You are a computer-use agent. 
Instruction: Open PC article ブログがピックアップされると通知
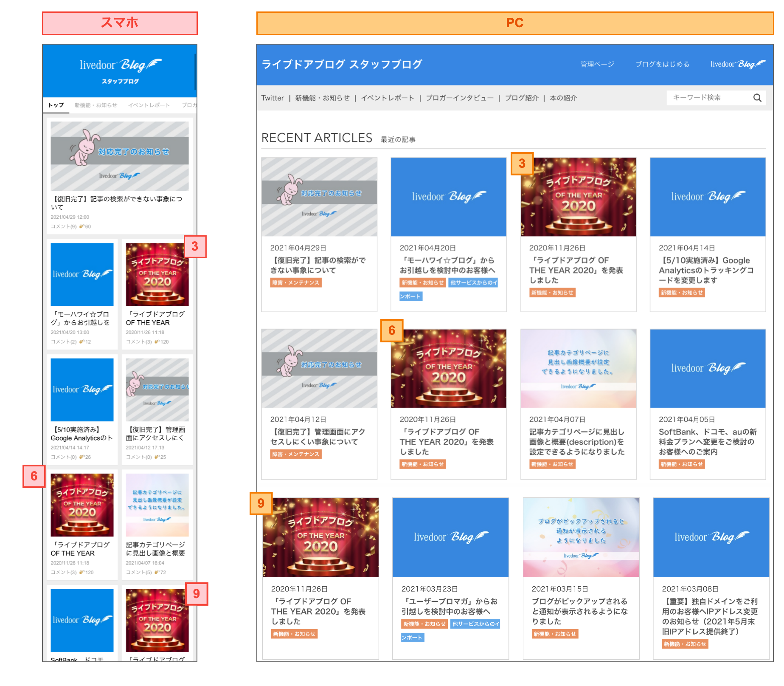580,611
